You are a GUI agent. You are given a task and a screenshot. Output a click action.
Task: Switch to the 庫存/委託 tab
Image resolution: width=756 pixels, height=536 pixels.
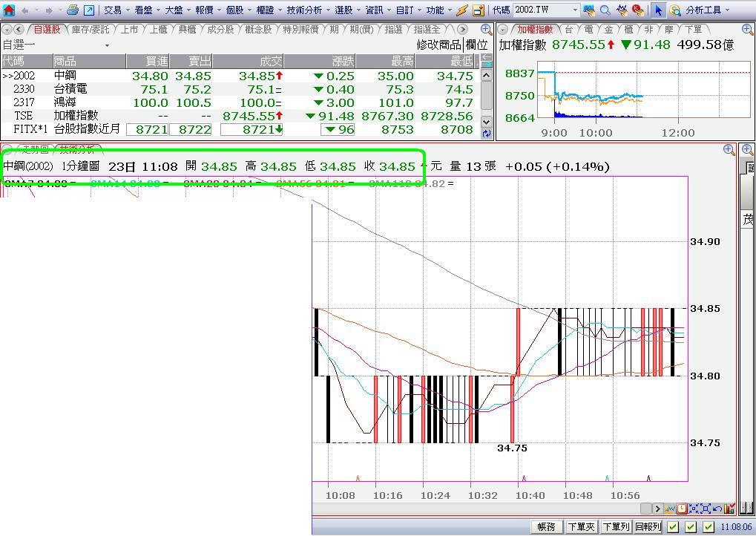pyautogui.click(x=91, y=30)
